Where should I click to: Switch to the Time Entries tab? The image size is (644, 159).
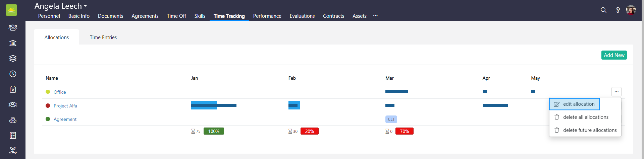(103, 37)
